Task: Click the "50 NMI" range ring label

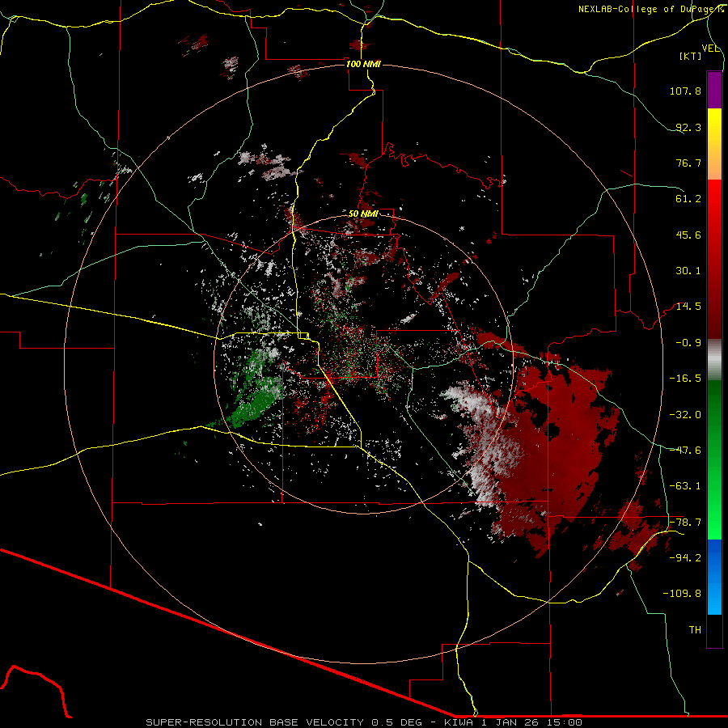Action: point(363,214)
